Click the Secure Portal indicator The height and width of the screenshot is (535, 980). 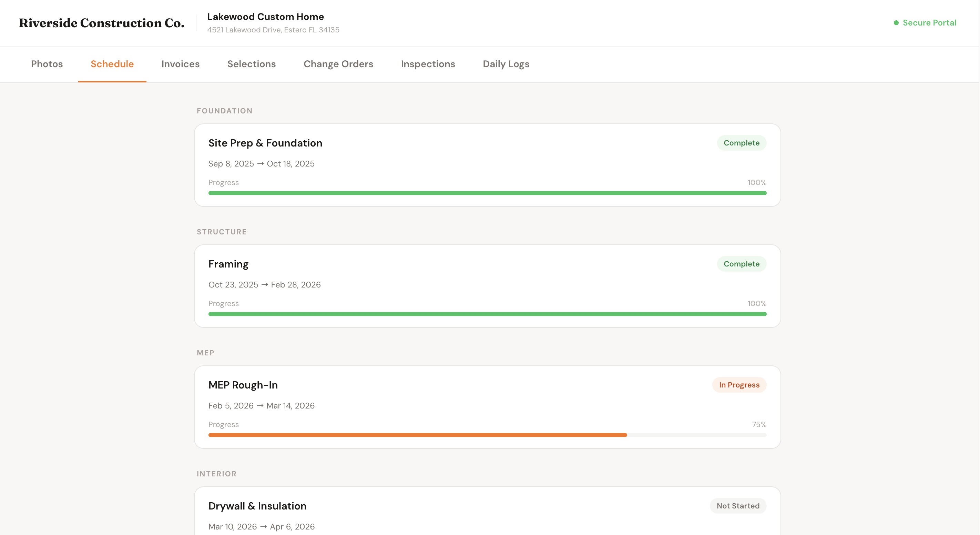click(x=930, y=23)
